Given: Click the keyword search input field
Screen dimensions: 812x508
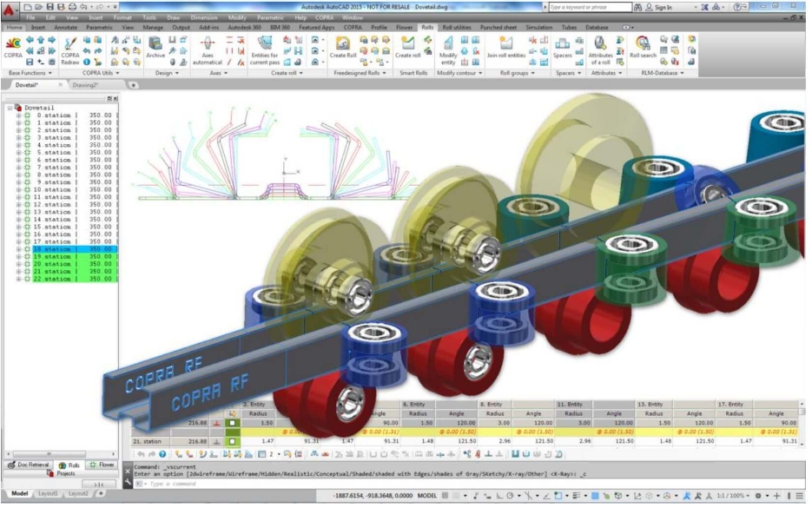Looking at the screenshot, I should tap(590, 7).
